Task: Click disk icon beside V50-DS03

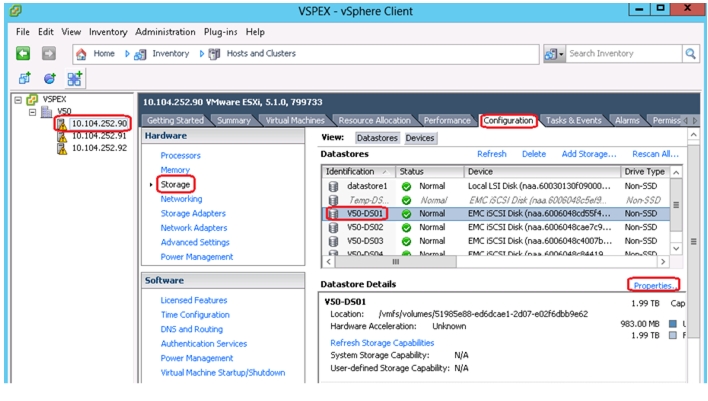Action: click(333, 241)
